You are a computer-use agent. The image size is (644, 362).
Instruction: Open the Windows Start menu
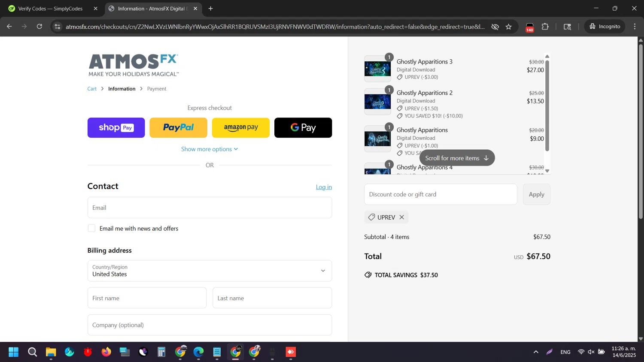click(x=14, y=352)
